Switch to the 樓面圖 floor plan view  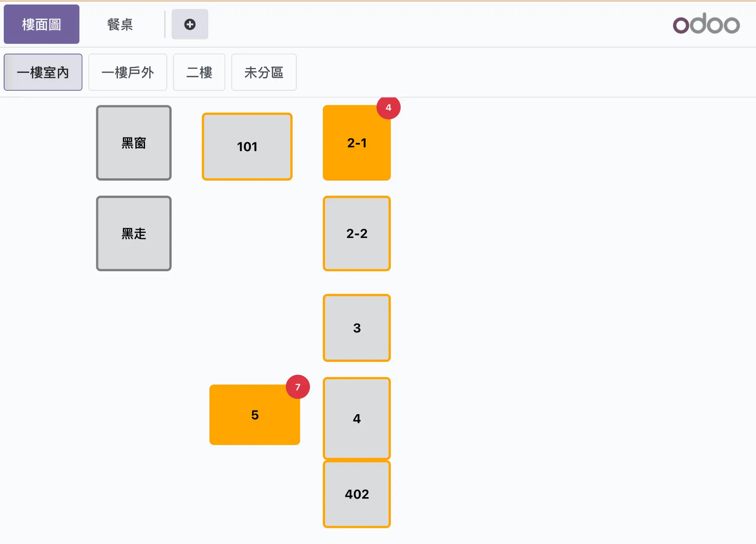pyautogui.click(x=41, y=24)
